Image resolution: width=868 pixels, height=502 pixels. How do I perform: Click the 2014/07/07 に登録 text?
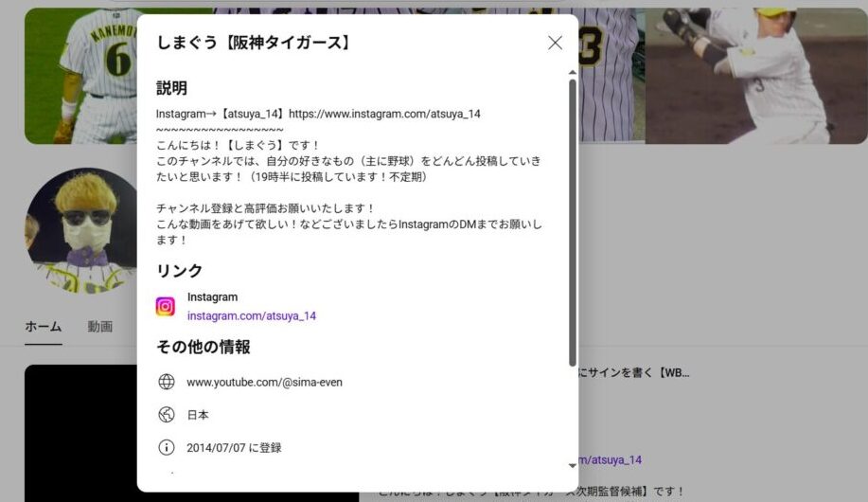[x=234, y=448]
